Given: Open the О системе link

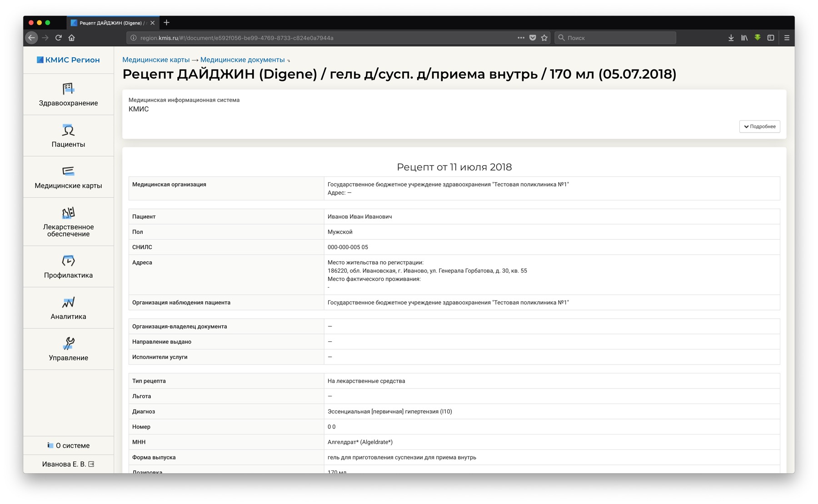Looking at the screenshot, I should click(73, 446).
